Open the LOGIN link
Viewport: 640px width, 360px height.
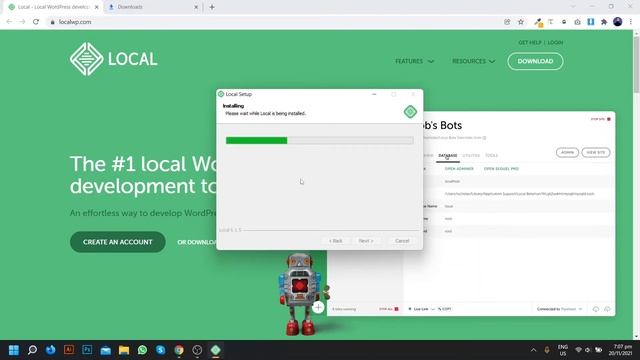point(555,42)
